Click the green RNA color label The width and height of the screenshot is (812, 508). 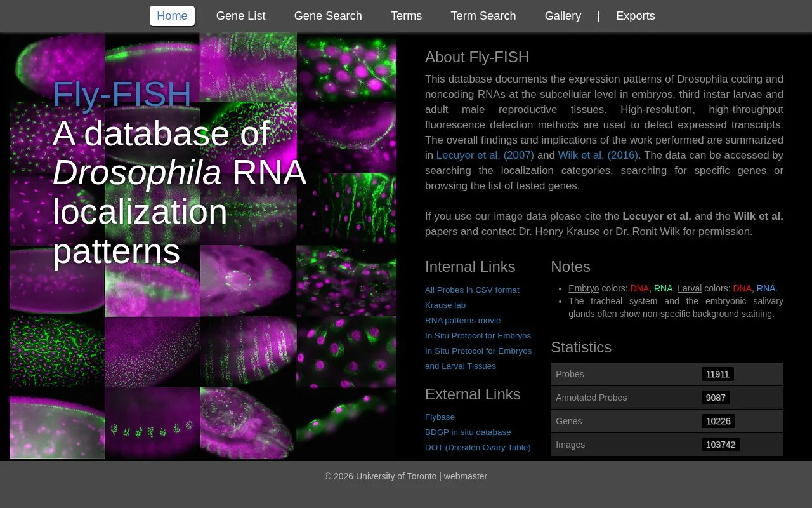point(663,288)
